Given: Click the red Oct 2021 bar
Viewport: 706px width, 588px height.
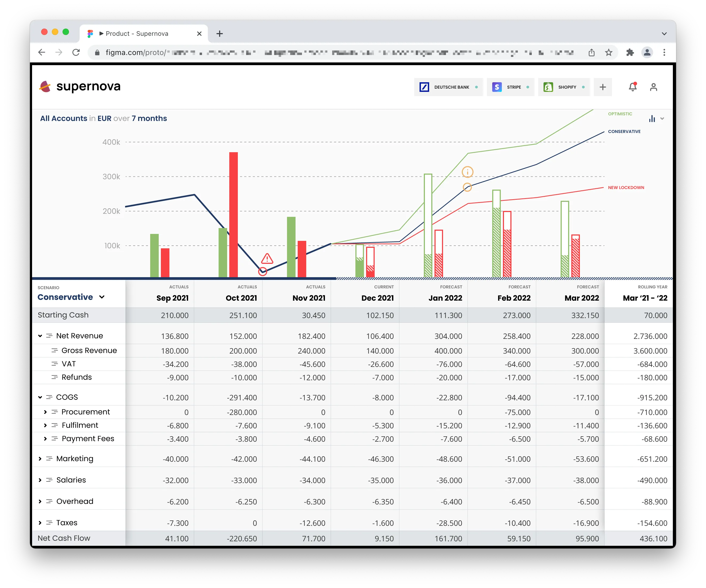Looking at the screenshot, I should pyautogui.click(x=233, y=214).
